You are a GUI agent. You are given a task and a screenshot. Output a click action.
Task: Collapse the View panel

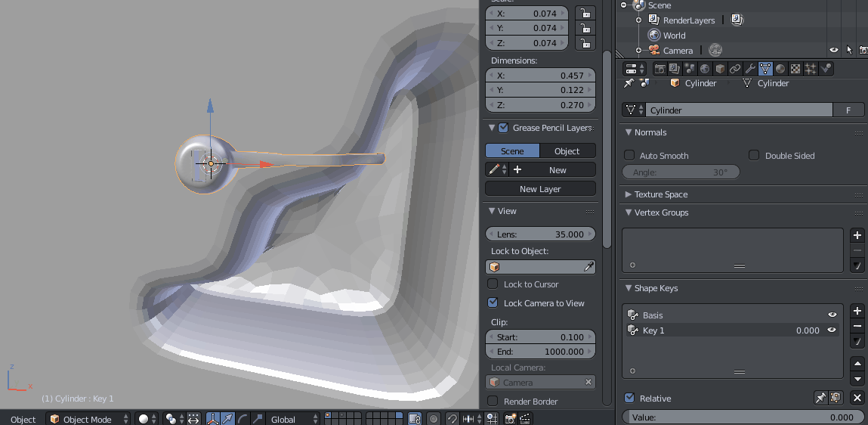[492, 211]
